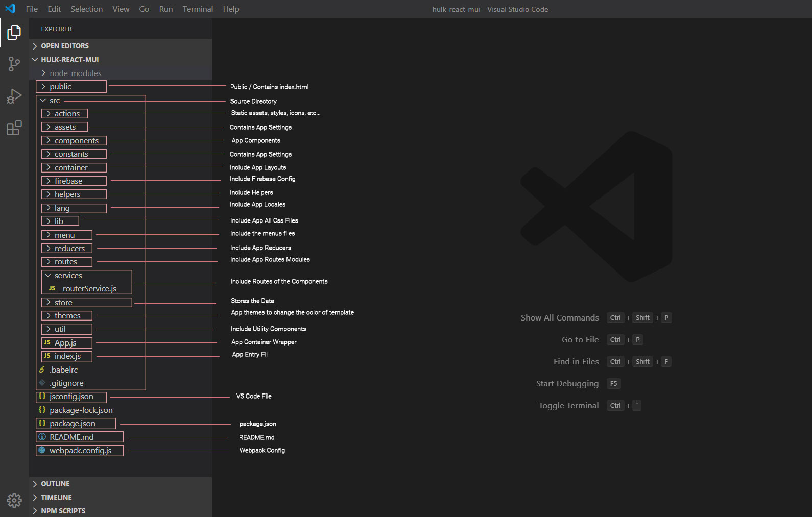This screenshot has height=517, width=812.
Task: Expand the OUTLINE section
Action: [55, 484]
